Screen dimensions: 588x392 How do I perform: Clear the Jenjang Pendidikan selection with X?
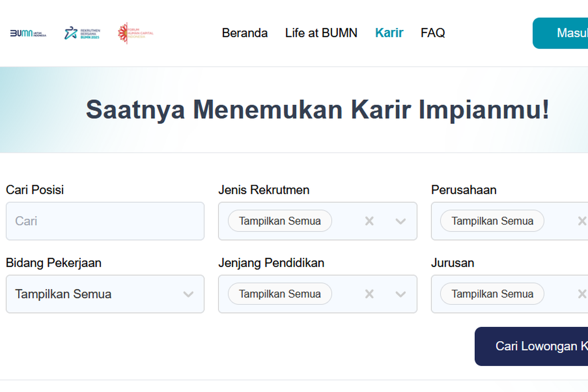[369, 294]
